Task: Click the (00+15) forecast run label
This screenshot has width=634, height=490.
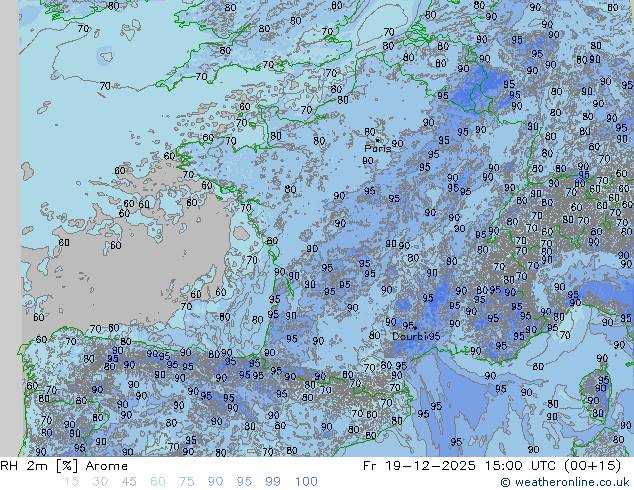Action: 592,466
